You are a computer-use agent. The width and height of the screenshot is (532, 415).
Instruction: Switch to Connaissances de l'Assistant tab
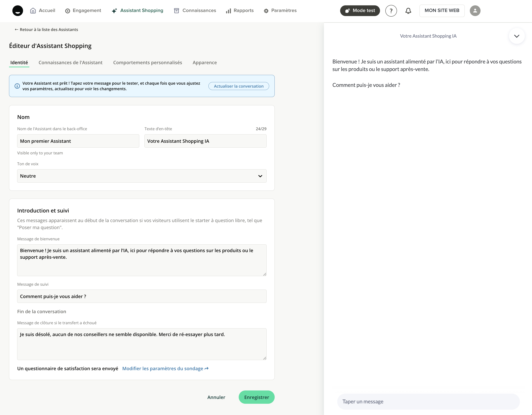70,63
